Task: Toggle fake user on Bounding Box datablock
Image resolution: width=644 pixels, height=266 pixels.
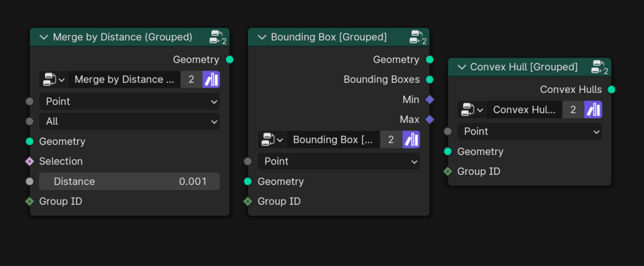Action: tap(411, 140)
